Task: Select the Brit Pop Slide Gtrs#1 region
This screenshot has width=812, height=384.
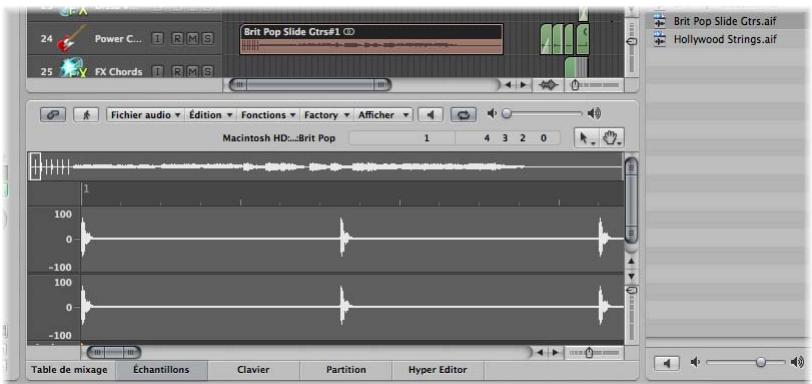Action: click(371, 39)
